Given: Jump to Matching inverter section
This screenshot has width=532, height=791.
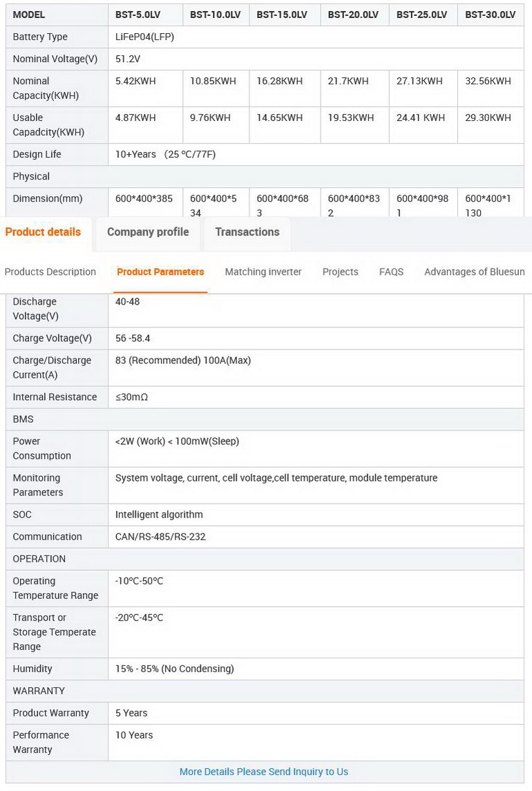Looking at the screenshot, I should pos(263,271).
